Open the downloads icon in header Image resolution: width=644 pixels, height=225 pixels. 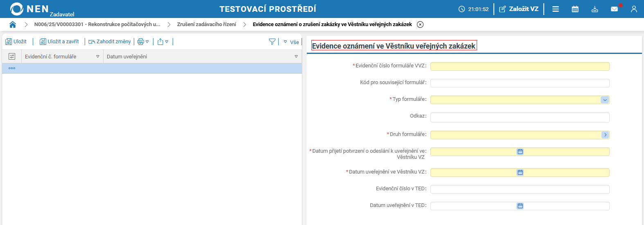pos(595,9)
